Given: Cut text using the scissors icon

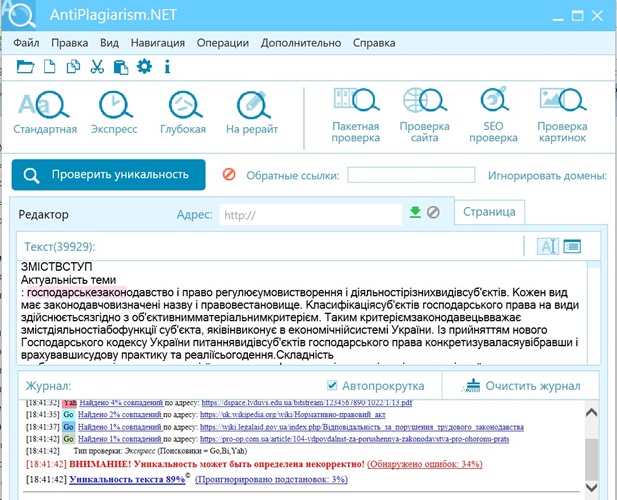Looking at the screenshot, I should coord(97,66).
